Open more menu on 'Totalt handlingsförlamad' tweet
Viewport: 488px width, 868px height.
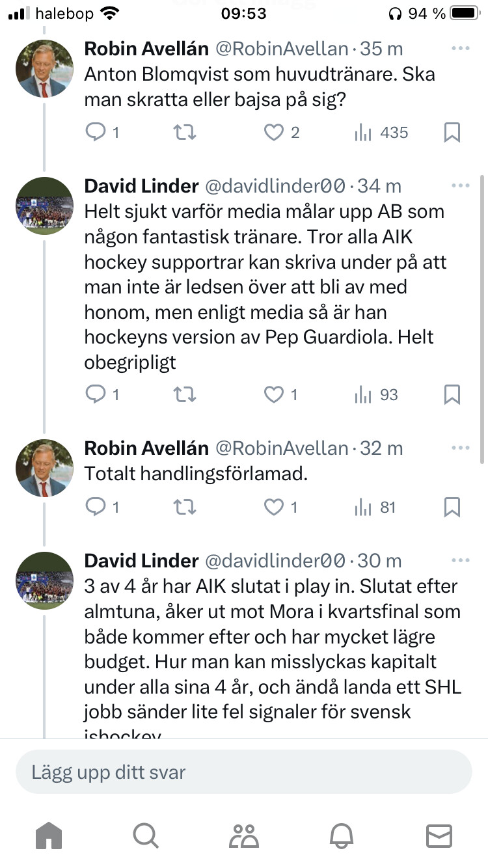click(x=460, y=448)
